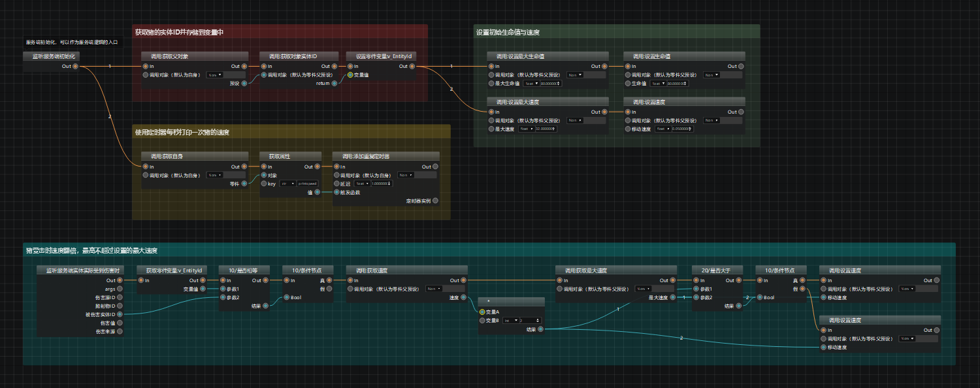This screenshot has width=980, height=388.
Task: Click the 变量值 input pin of 设置零件变量:v_EntityId
Action: click(x=350, y=74)
